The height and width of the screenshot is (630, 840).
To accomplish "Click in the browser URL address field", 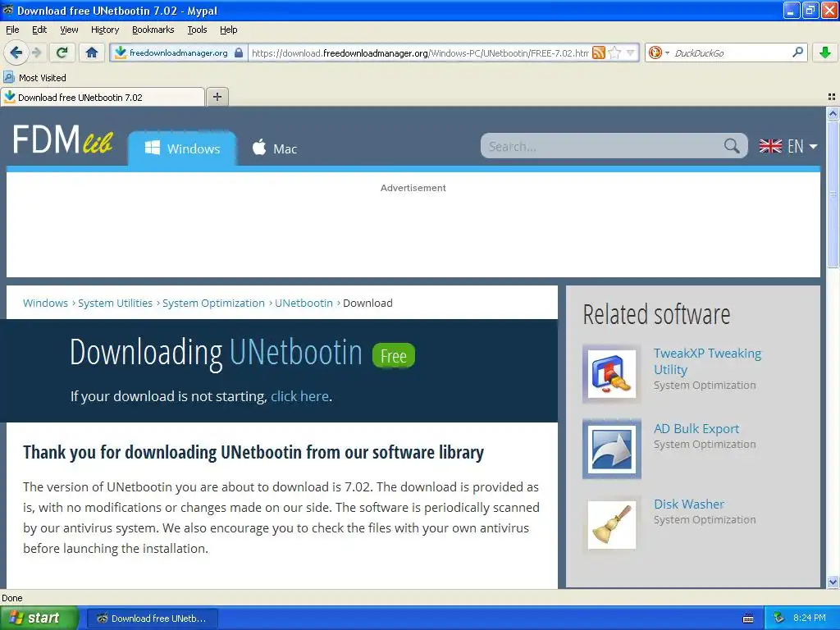I will coord(420,52).
